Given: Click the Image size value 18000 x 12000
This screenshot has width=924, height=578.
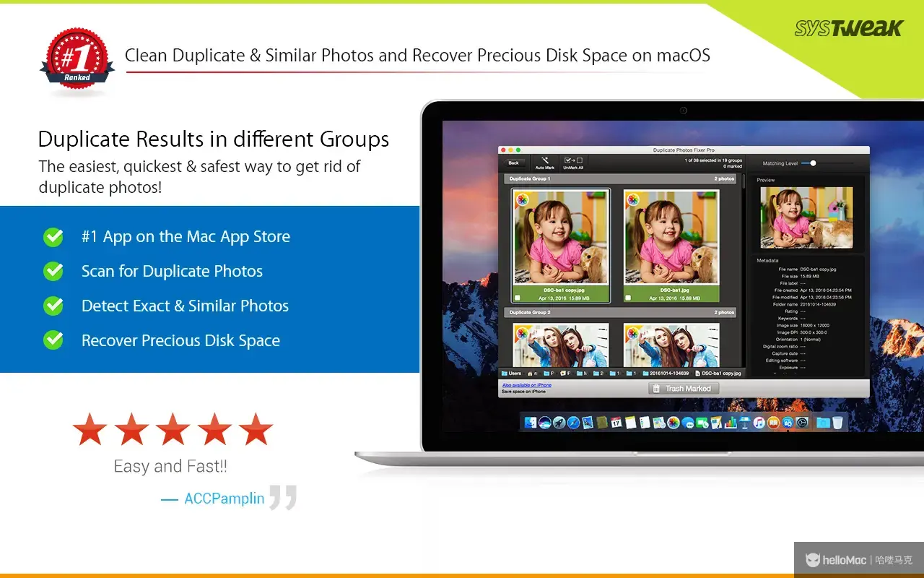Looking at the screenshot, I should coord(815,325).
